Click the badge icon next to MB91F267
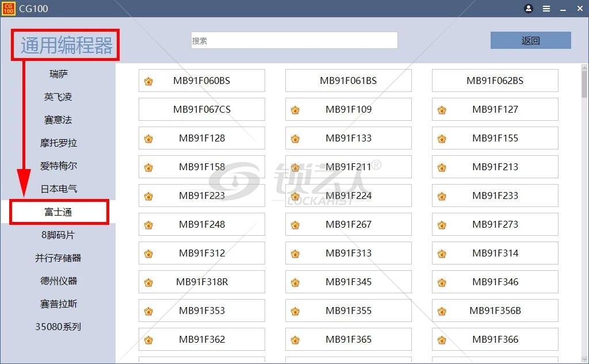Image resolution: width=589 pixels, height=364 pixels. coord(295,225)
